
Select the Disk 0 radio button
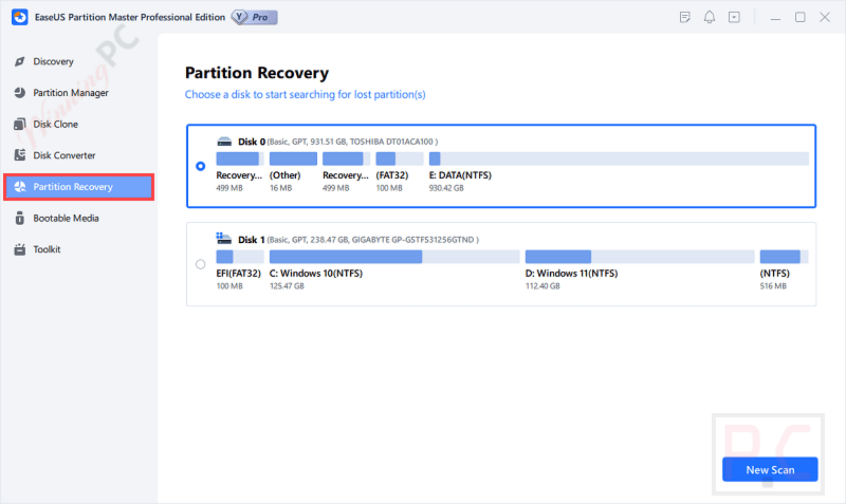[201, 166]
